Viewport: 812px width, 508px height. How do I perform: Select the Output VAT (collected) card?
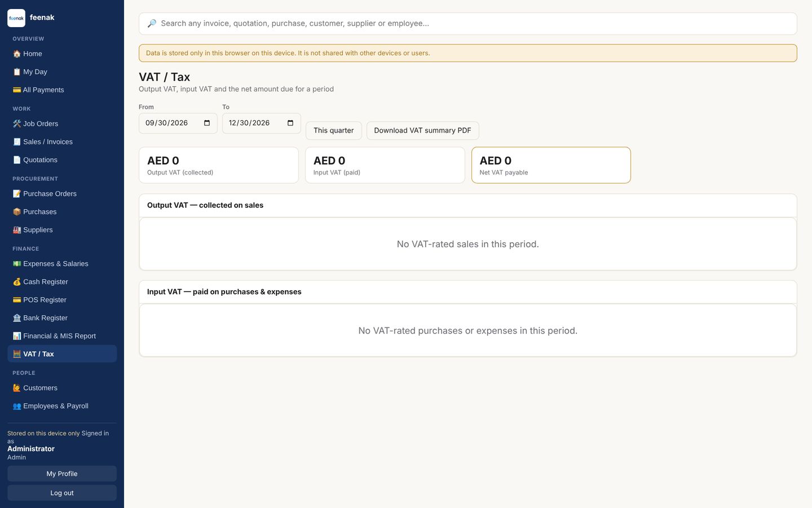[219, 165]
